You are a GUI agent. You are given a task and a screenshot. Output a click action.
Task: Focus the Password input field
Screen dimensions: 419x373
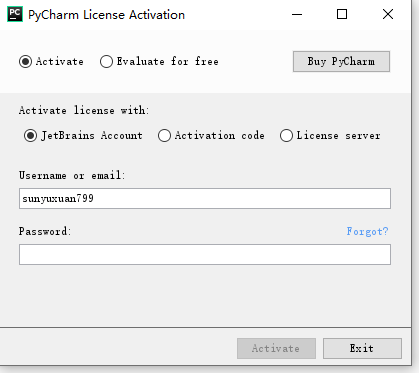tap(205, 255)
